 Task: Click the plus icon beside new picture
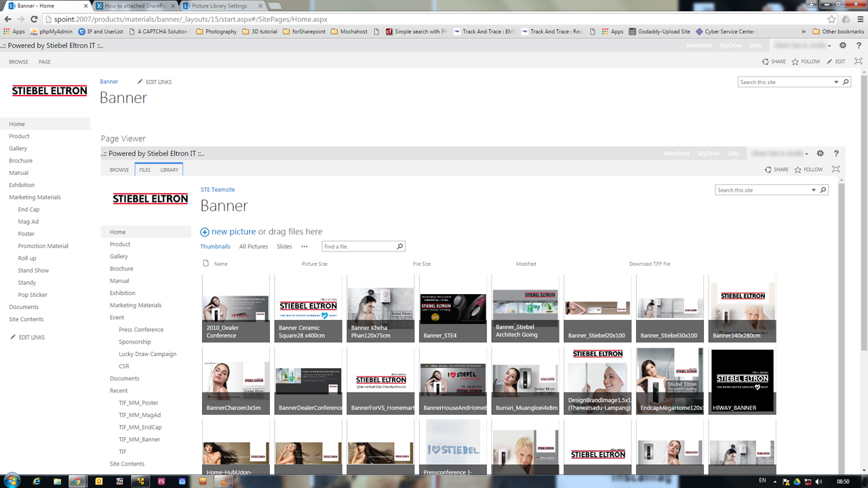coord(204,232)
